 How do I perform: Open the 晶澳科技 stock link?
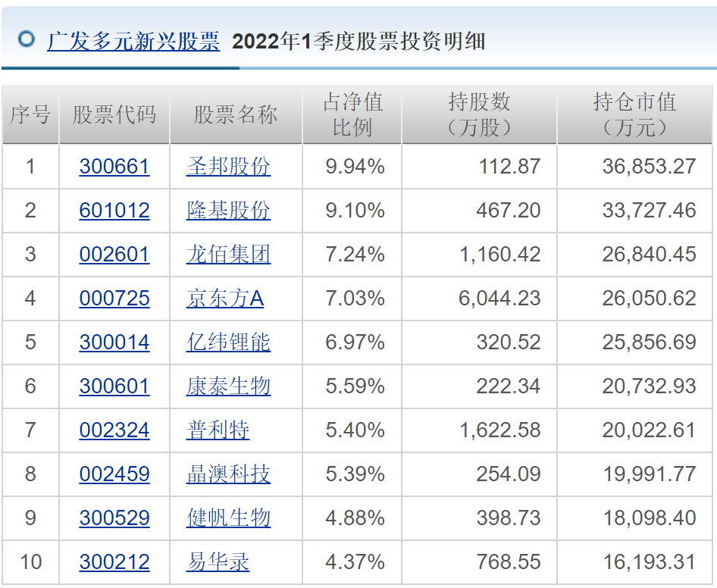228,474
